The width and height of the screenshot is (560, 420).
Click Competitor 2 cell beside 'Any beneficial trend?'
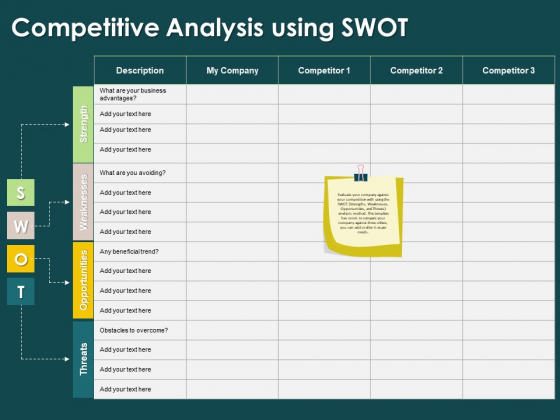(416, 251)
